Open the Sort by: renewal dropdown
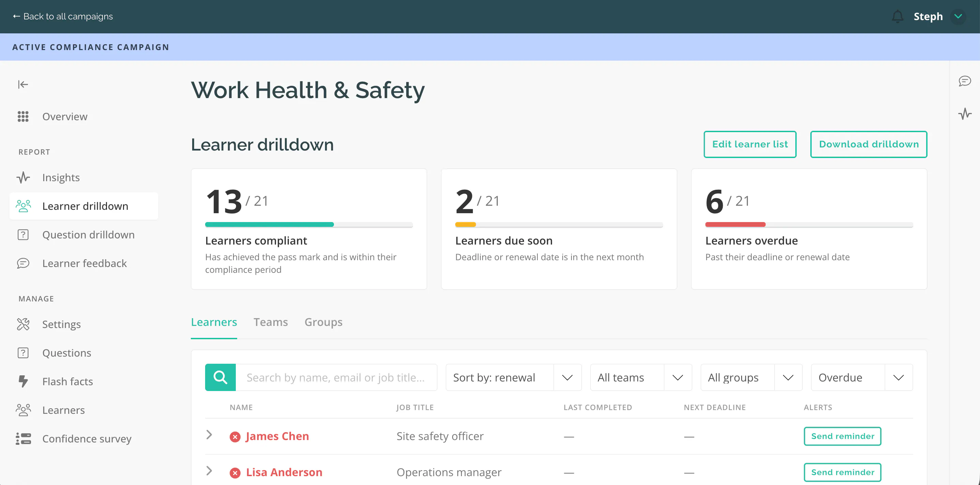The height and width of the screenshot is (485, 980). pyautogui.click(x=514, y=377)
